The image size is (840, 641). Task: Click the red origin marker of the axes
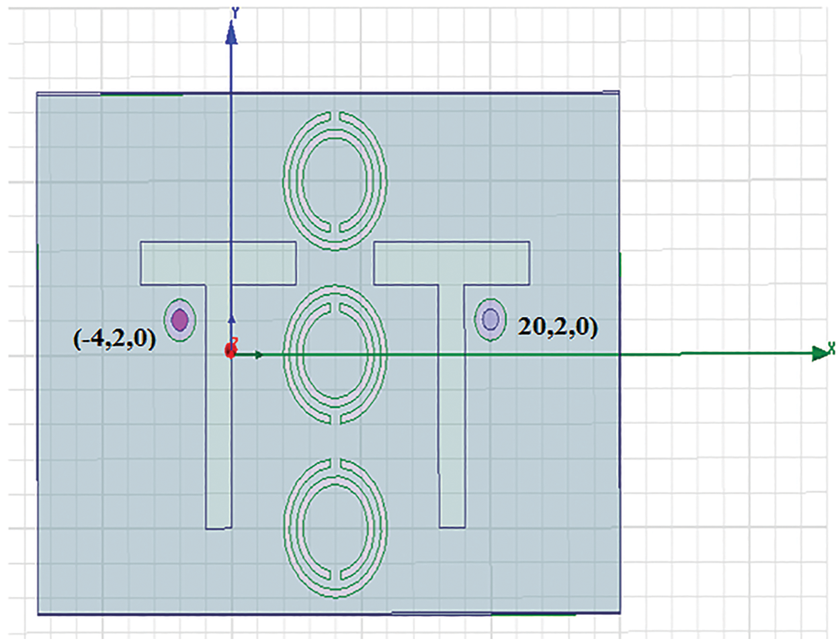pyautogui.click(x=230, y=351)
